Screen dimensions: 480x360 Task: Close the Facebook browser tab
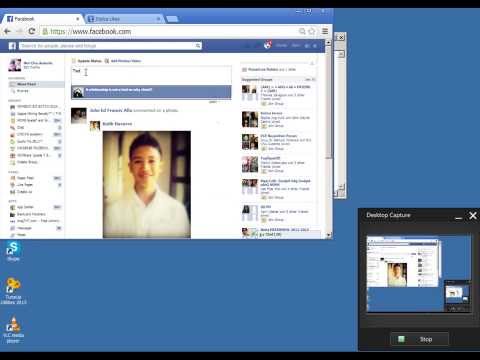tap(78, 19)
